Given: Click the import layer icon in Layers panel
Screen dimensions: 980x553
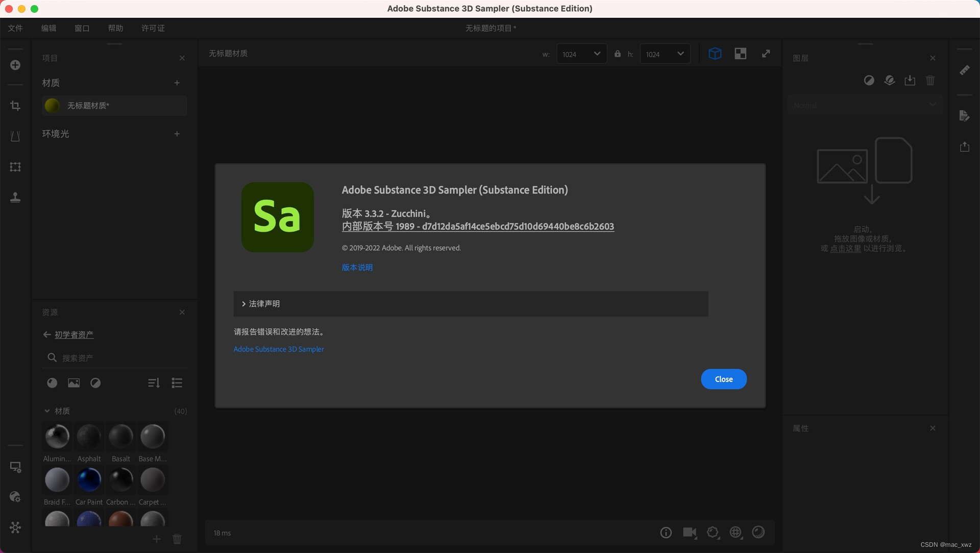Looking at the screenshot, I should click(910, 80).
